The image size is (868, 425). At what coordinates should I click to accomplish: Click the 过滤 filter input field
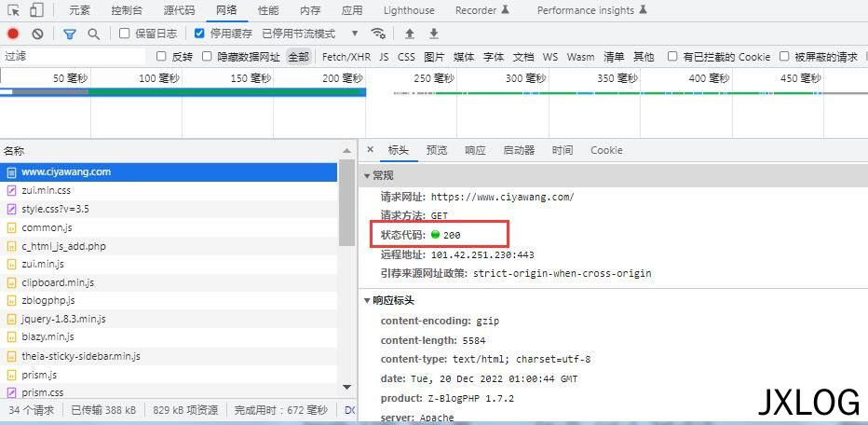tap(73, 56)
